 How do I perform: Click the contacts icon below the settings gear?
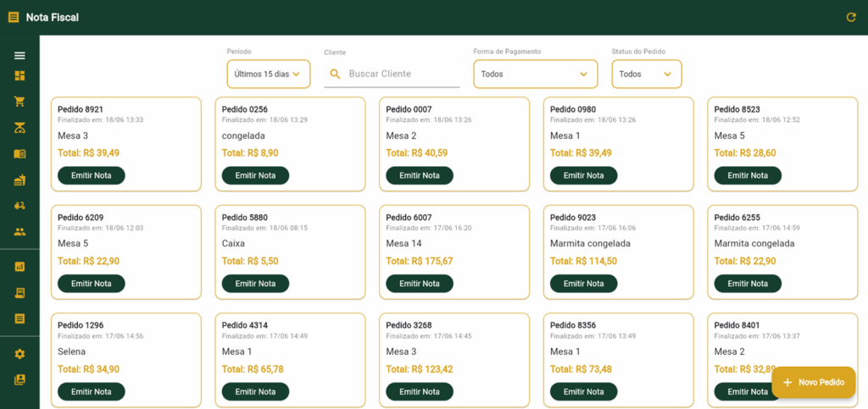point(19,379)
